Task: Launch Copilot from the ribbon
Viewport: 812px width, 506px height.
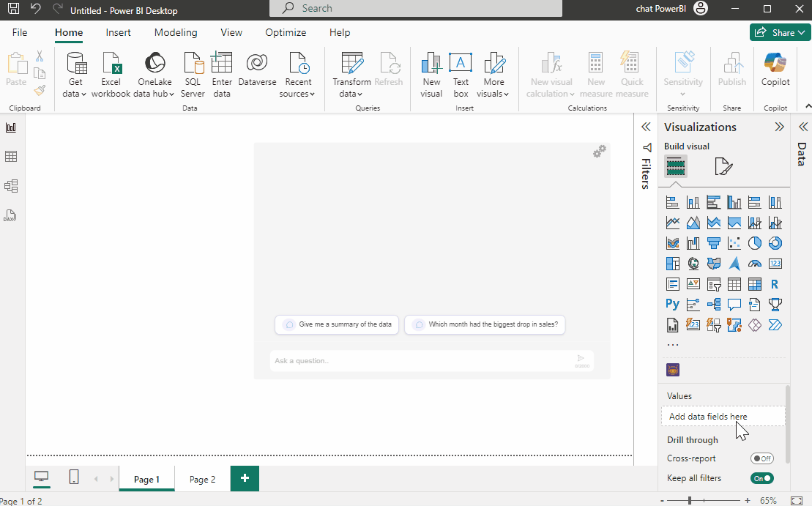Action: pos(775,70)
